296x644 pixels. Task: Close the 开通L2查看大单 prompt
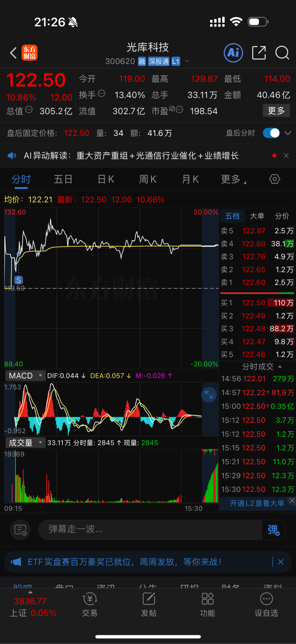[292, 500]
